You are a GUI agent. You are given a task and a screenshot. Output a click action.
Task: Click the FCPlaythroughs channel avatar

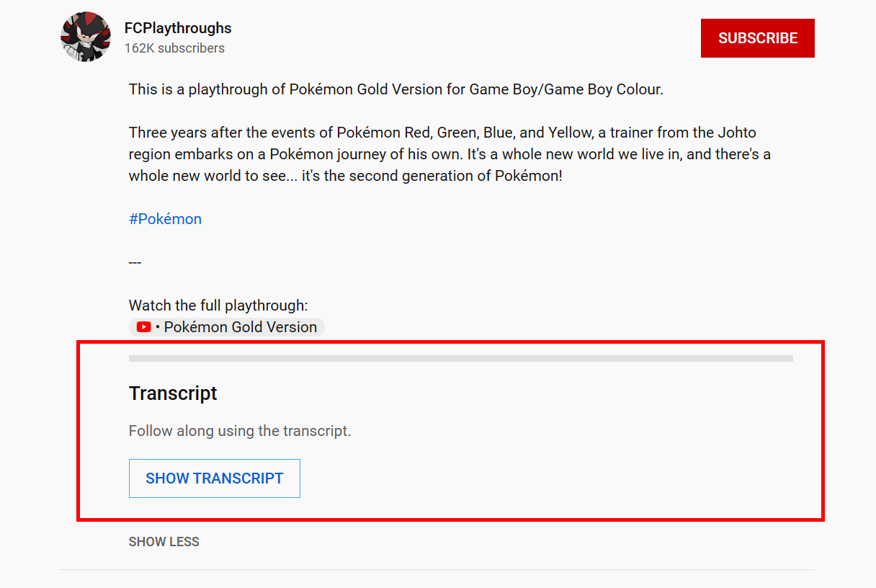click(x=85, y=36)
